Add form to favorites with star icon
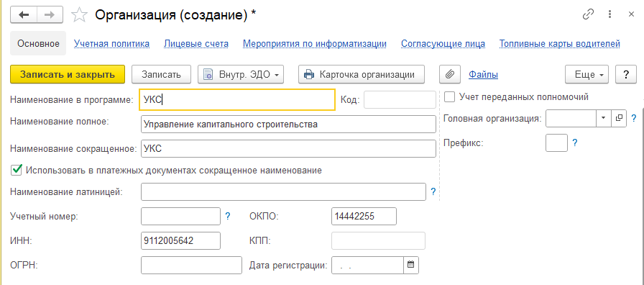644x285 pixels. [x=79, y=15]
